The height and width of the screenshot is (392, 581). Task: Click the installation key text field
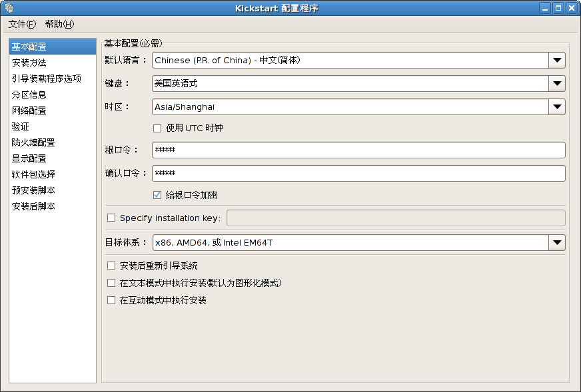(396, 218)
